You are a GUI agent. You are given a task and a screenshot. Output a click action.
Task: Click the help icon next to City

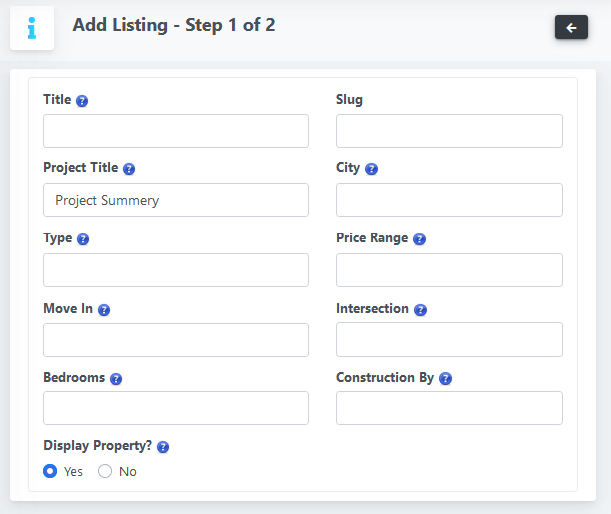[x=371, y=169]
